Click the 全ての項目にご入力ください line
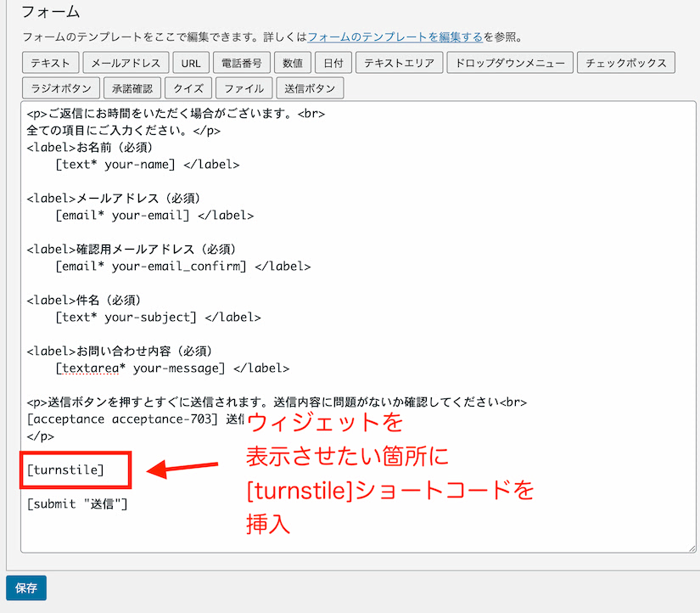 coord(124,131)
